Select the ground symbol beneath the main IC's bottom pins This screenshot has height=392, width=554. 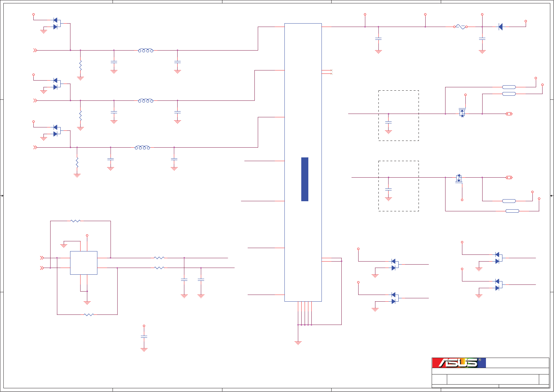point(298,343)
